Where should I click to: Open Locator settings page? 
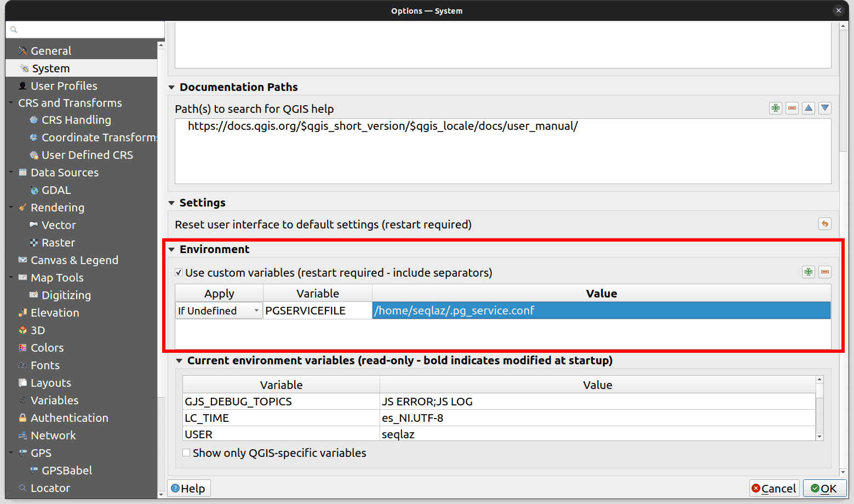[x=50, y=488]
